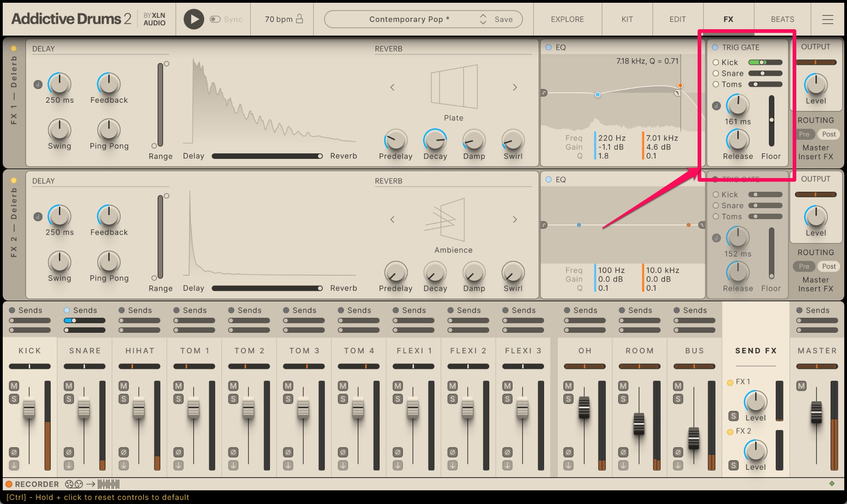This screenshot has width=847, height=504.
Task: Click FX 1 EQ orange high band node
Action: pos(680,85)
